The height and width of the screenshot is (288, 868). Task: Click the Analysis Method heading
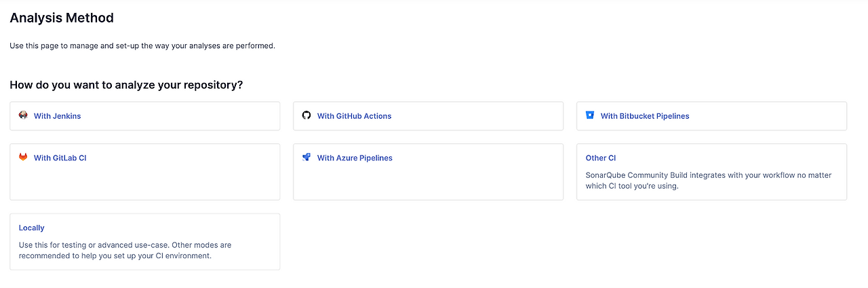click(62, 18)
